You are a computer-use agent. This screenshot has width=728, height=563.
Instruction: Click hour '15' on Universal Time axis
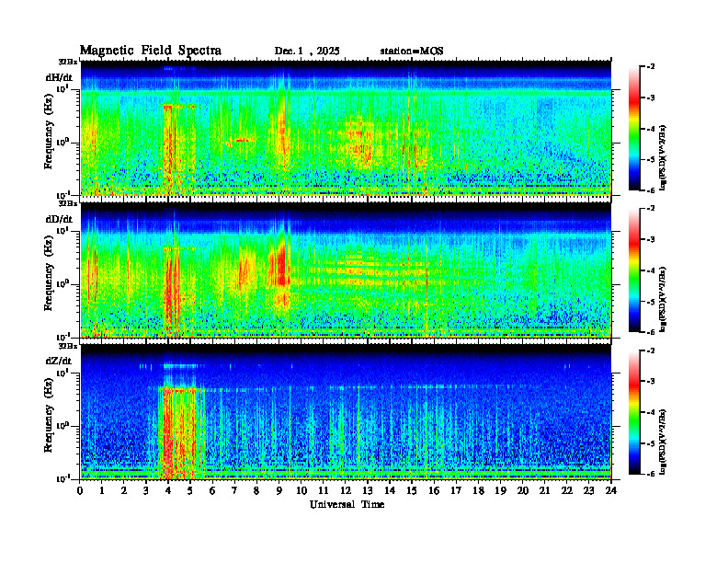[412, 490]
